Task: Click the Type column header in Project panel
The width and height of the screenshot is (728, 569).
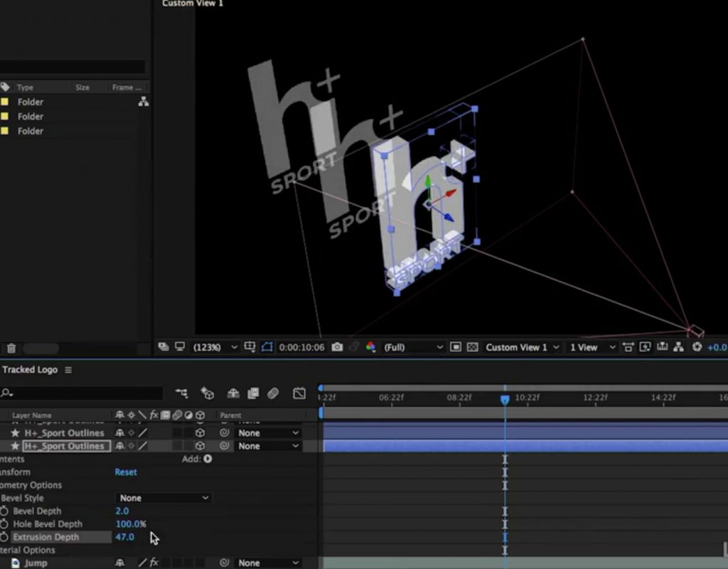Action: [x=25, y=87]
